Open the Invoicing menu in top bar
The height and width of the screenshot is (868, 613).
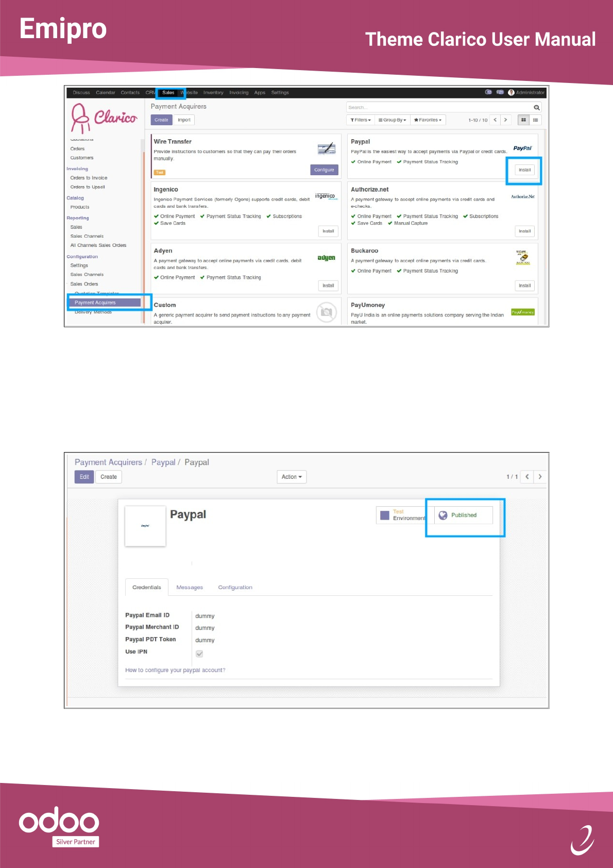[x=239, y=93]
